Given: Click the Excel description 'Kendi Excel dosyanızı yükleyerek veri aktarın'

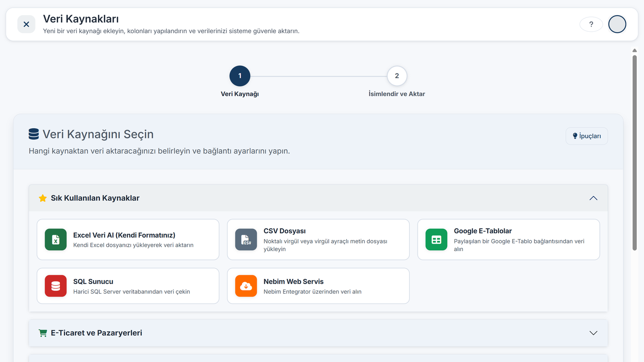Looking at the screenshot, I should click(133, 245).
